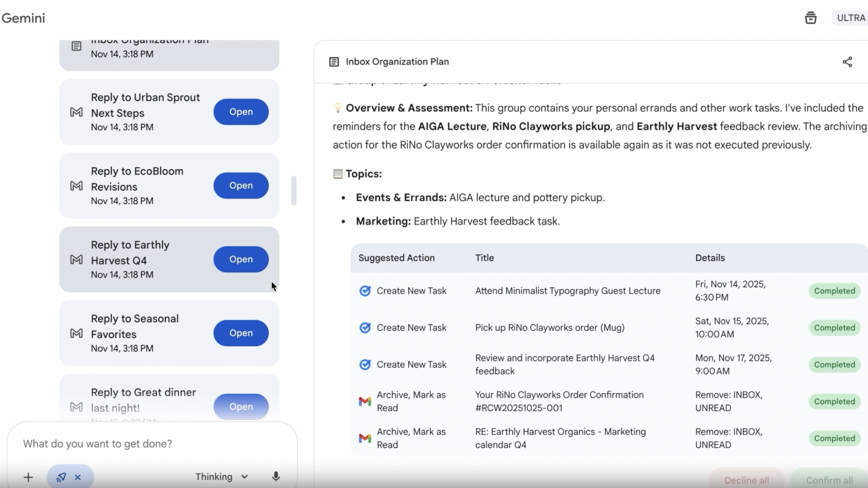
Task: Click the Gmail icon on Reply to Urban Sprout card
Action: pos(76,112)
